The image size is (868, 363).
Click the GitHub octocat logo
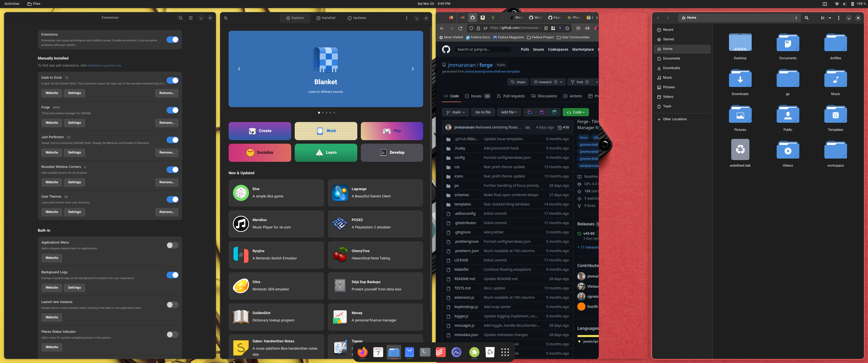pyautogui.click(x=446, y=49)
